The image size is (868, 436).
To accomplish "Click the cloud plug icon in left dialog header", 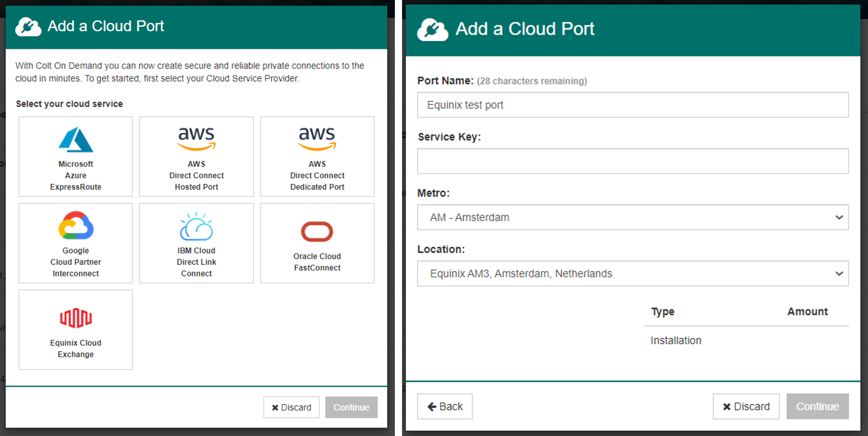I will click(28, 27).
